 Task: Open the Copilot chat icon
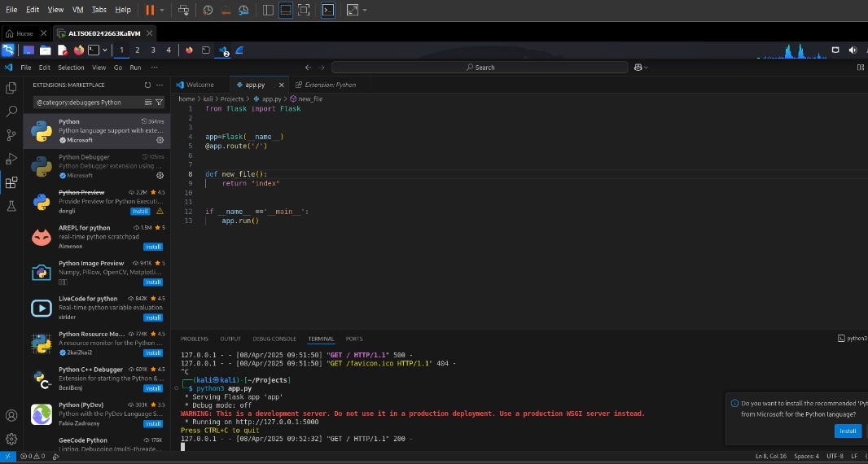coord(638,68)
